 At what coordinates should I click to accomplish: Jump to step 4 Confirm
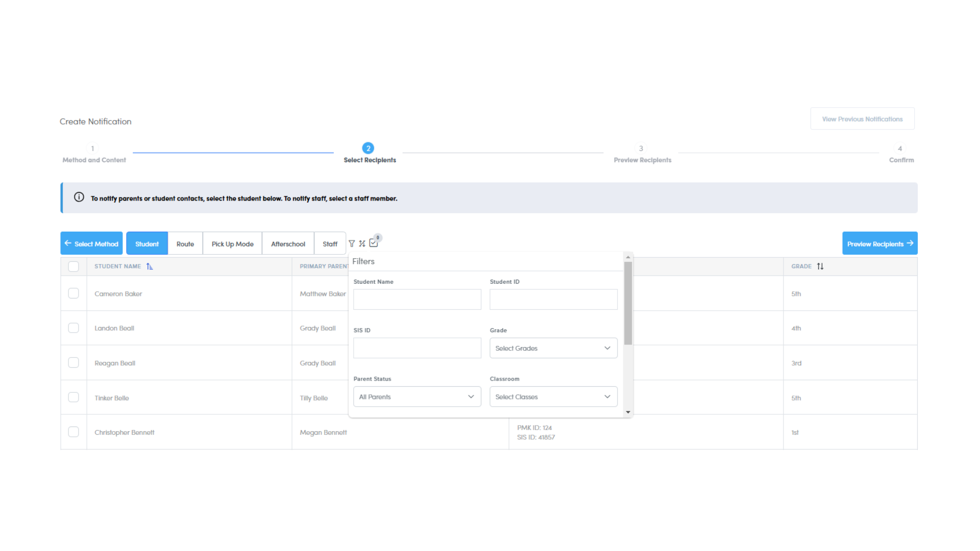pyautogui.click(x=901, y=154)
